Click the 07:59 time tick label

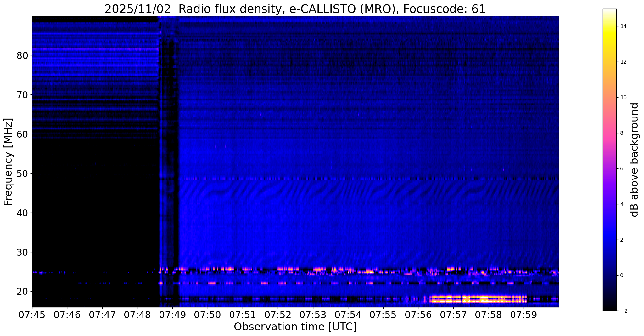524,315
